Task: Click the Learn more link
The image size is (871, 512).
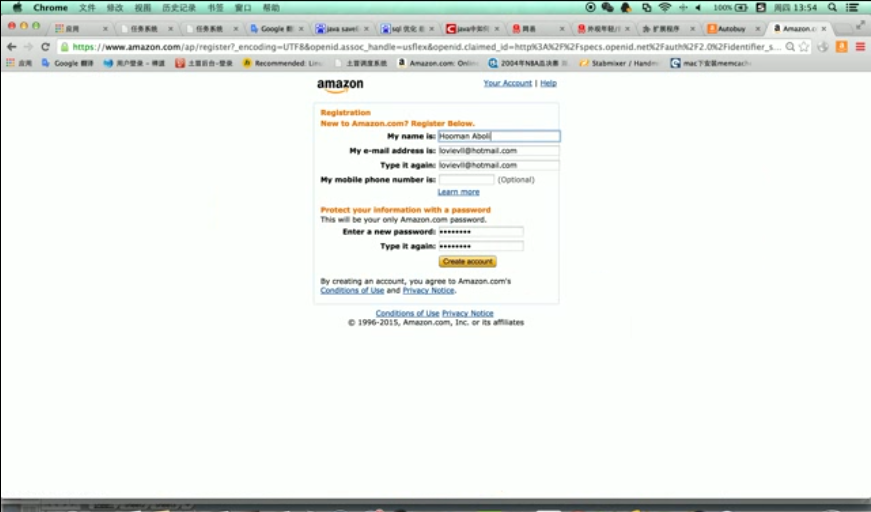Action: point(458,192)
